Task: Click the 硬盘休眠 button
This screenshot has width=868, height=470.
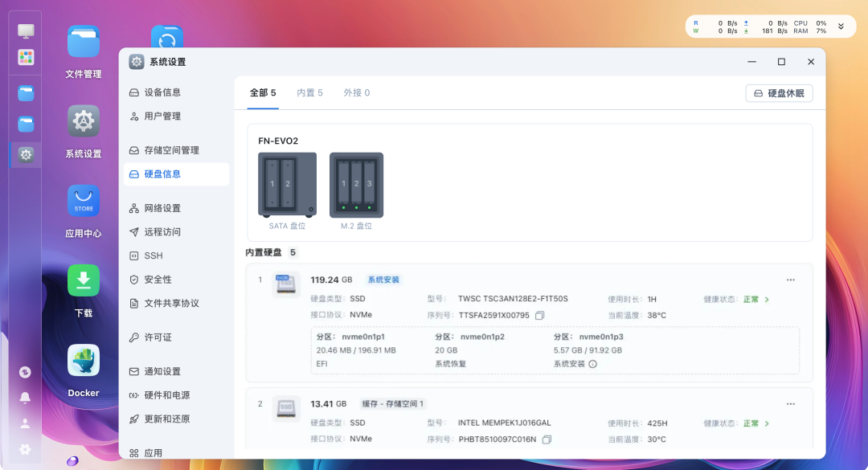Action: point(779,92)
